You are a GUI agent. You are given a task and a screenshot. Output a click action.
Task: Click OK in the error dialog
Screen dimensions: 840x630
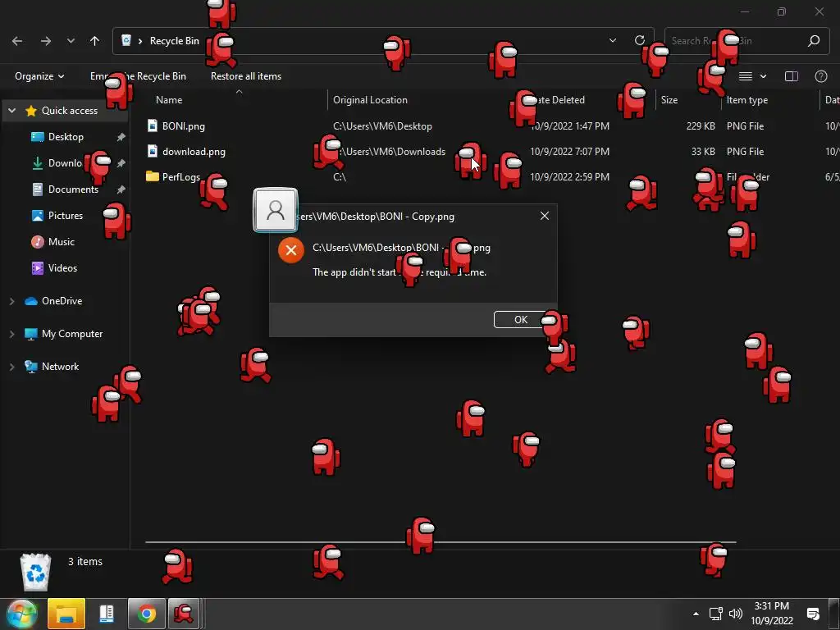[x=521, y=320]
